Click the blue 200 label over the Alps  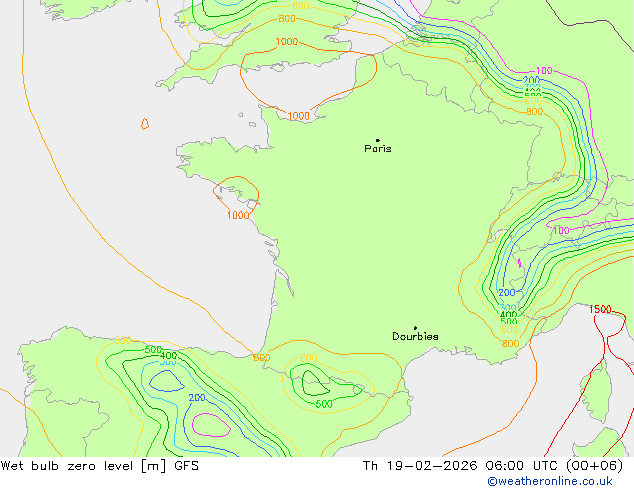[x=507, y=292]
